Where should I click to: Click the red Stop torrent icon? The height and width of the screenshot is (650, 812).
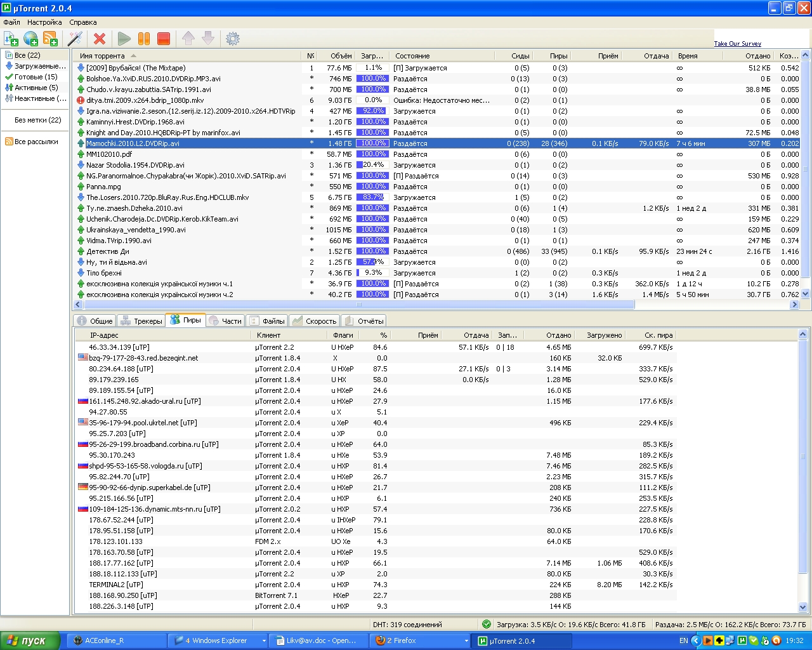point(164,39)
